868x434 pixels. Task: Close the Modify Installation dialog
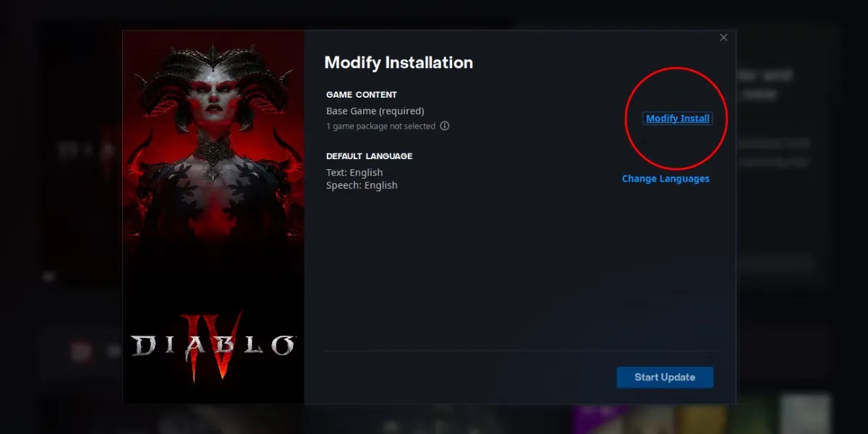723,38
